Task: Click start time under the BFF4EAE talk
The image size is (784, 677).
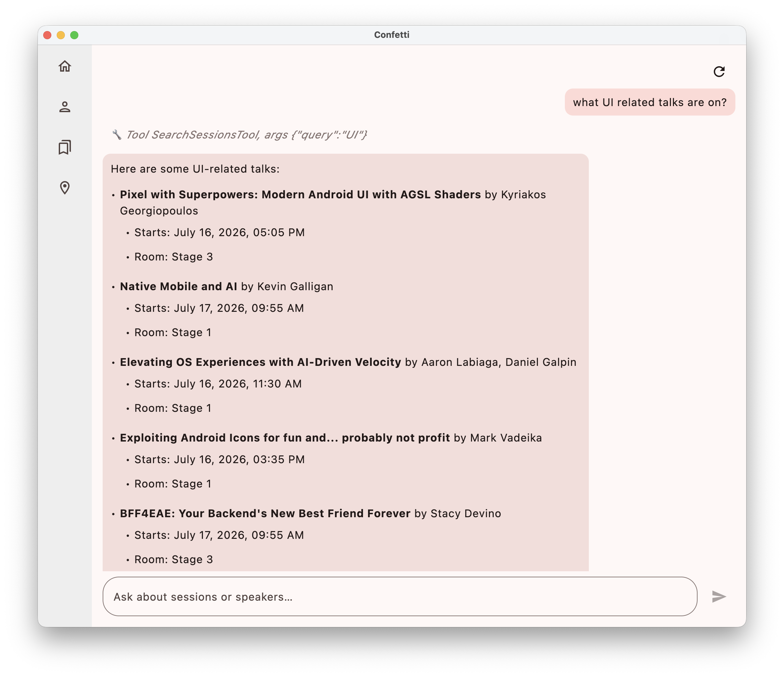Action: click(x=219, y=535)
